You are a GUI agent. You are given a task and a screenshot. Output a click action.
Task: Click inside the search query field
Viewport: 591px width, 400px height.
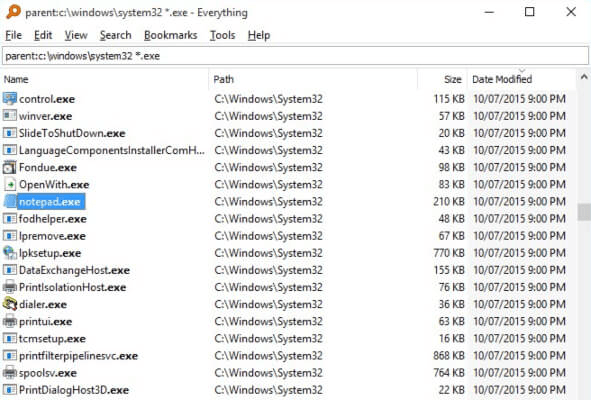(295, 56)
